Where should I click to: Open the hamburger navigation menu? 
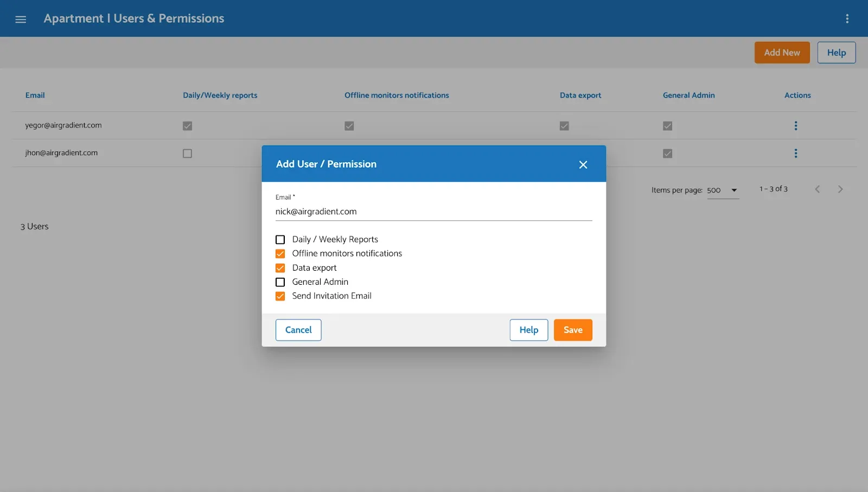[x=21, y=18]
